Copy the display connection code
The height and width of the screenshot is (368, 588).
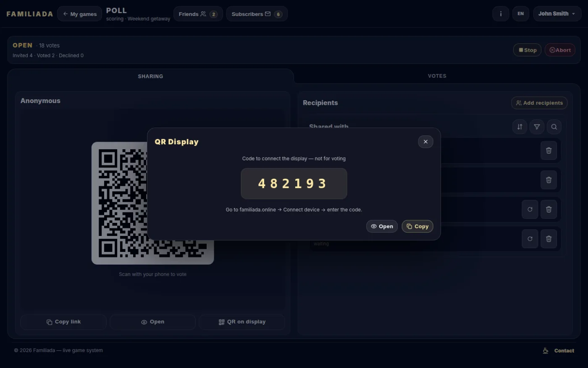(x=417, y=226)
